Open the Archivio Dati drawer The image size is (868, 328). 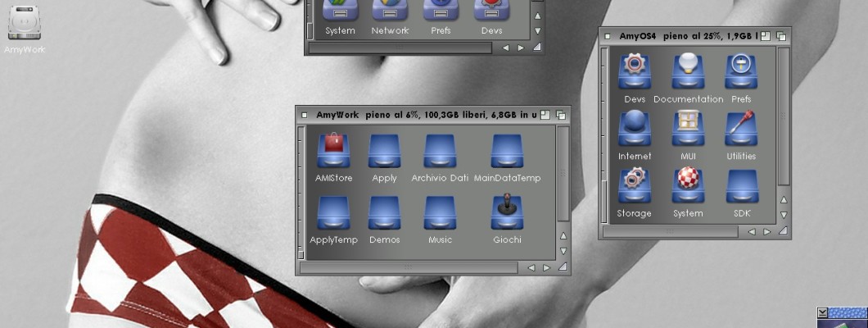coord(440,152)
